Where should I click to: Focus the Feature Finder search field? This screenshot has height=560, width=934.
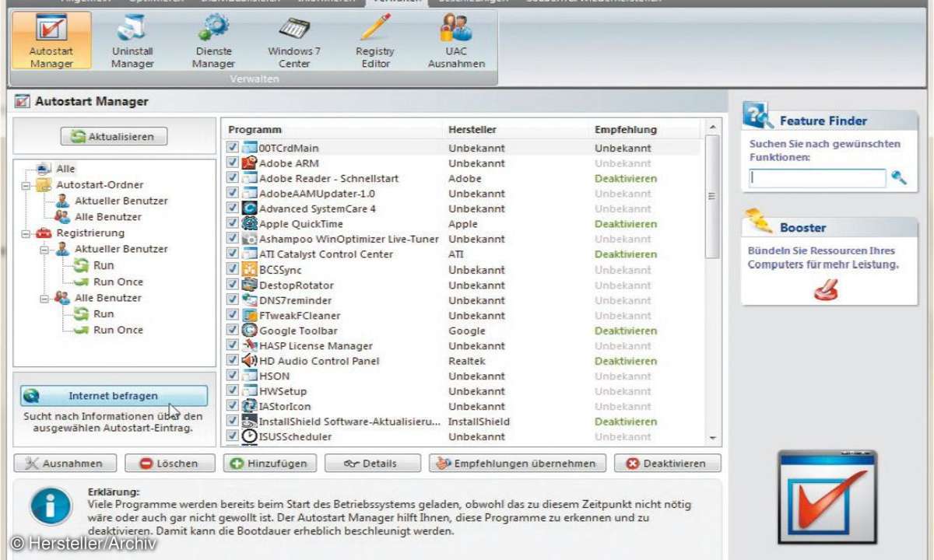click(x=817, y=178)
